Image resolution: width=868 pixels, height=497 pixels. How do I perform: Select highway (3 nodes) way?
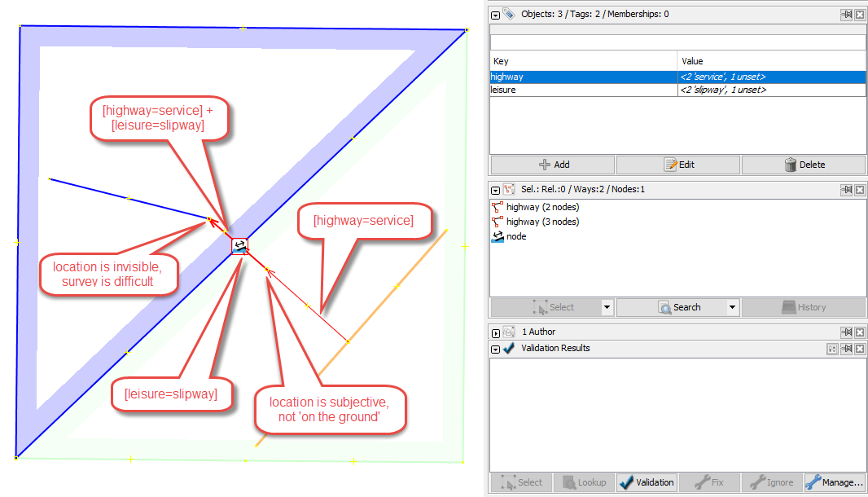click(535, 222)
